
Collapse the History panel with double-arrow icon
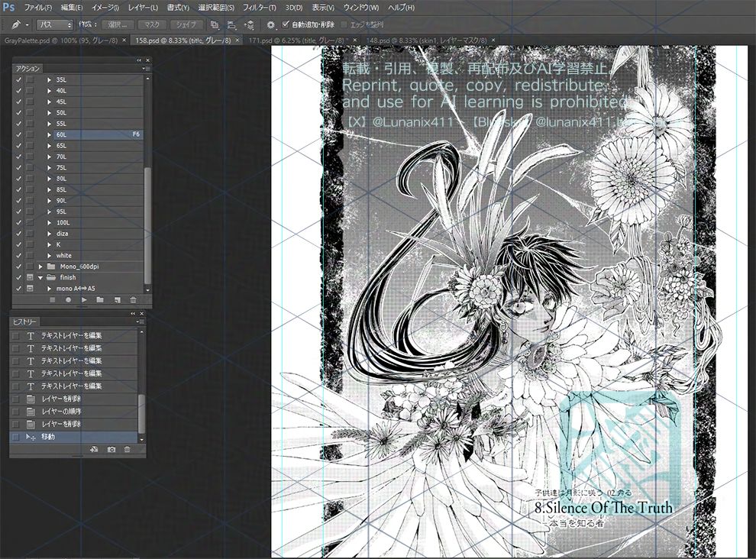[x=133, y=314]
